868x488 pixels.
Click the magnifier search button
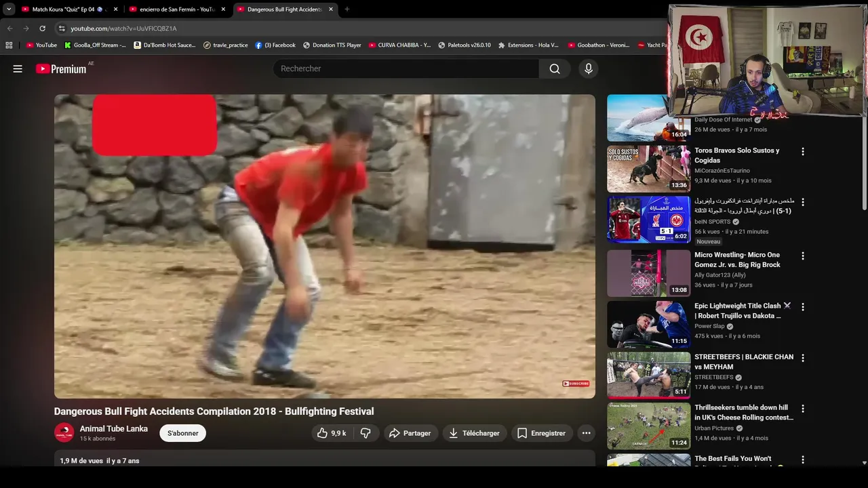point(555,68)
